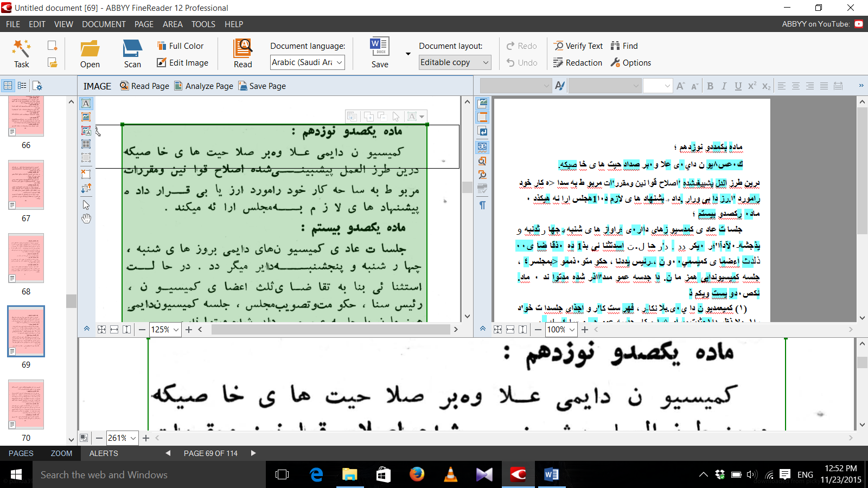The height and width of the screenshot is (488, 868).
Task: Toggle Italic formatting in text toolbar
Action: coord(724,86)
